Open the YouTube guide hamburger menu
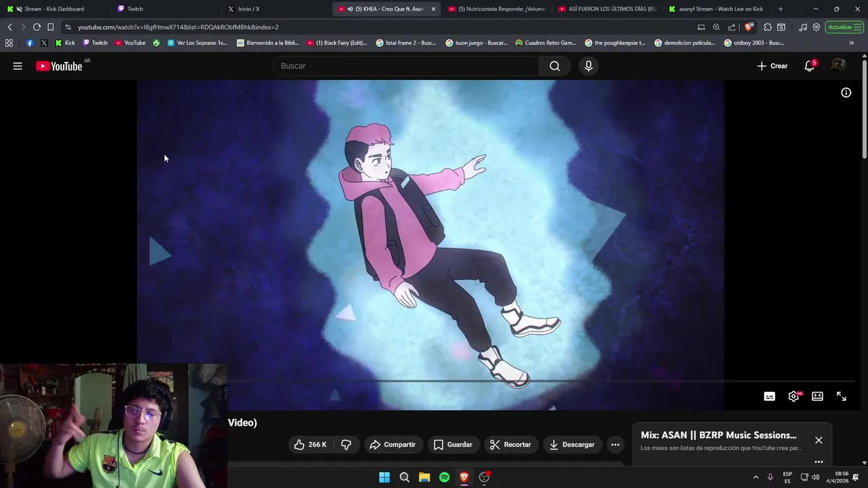 click(18, 66)
